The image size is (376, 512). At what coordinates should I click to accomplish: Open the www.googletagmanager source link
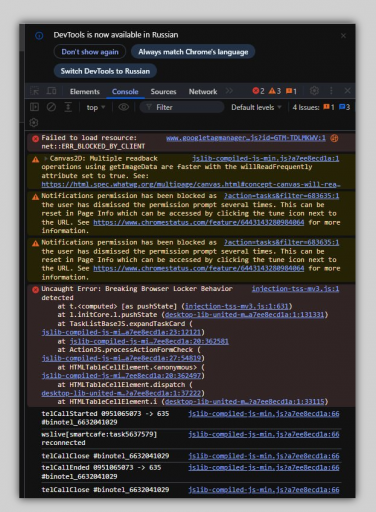click(x=246, y=138)
